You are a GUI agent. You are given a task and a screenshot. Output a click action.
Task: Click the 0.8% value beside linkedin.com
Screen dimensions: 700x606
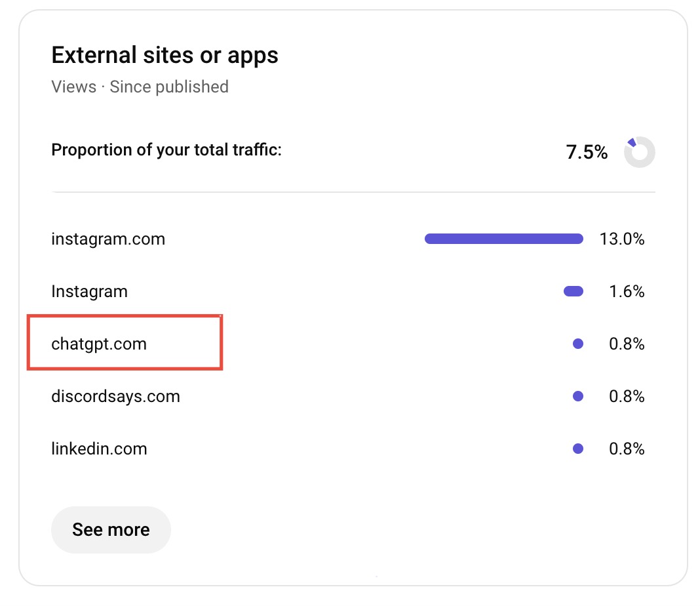point(626,449)
